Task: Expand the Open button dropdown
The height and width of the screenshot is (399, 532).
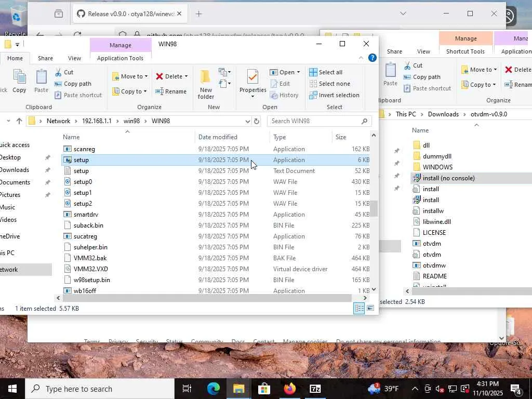Action: tap(299, 72)
